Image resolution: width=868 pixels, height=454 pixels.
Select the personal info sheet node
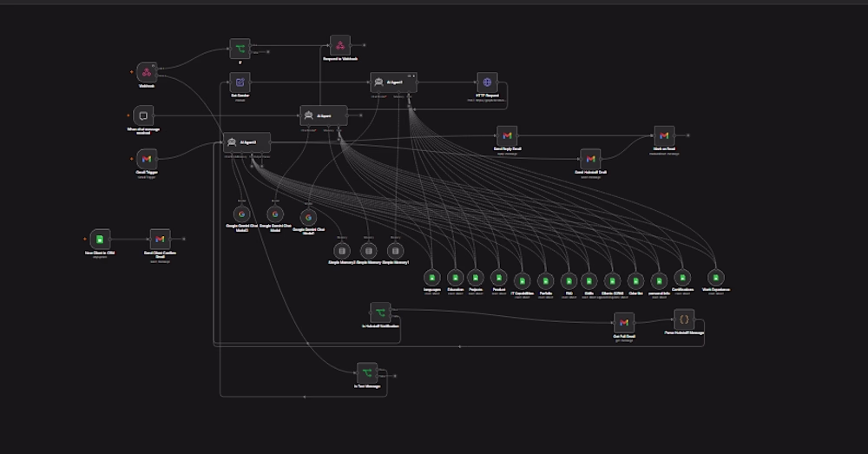click(659, 281)
